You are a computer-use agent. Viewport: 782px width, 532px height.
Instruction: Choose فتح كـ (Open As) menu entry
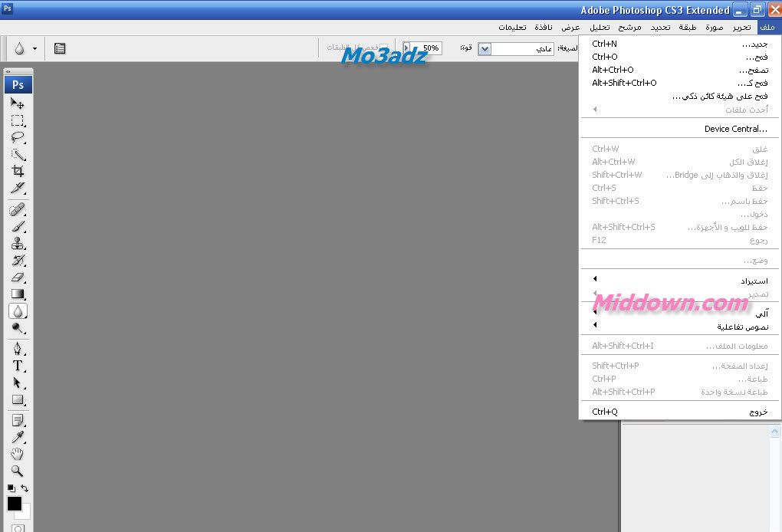[x=680, y=83]
